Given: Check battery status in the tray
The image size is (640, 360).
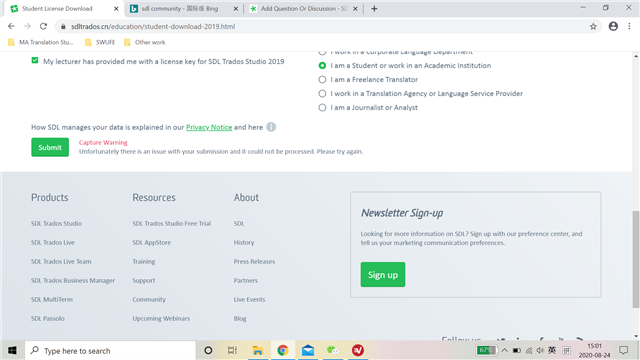Looking at the screenshot, I should coord(516,350).
